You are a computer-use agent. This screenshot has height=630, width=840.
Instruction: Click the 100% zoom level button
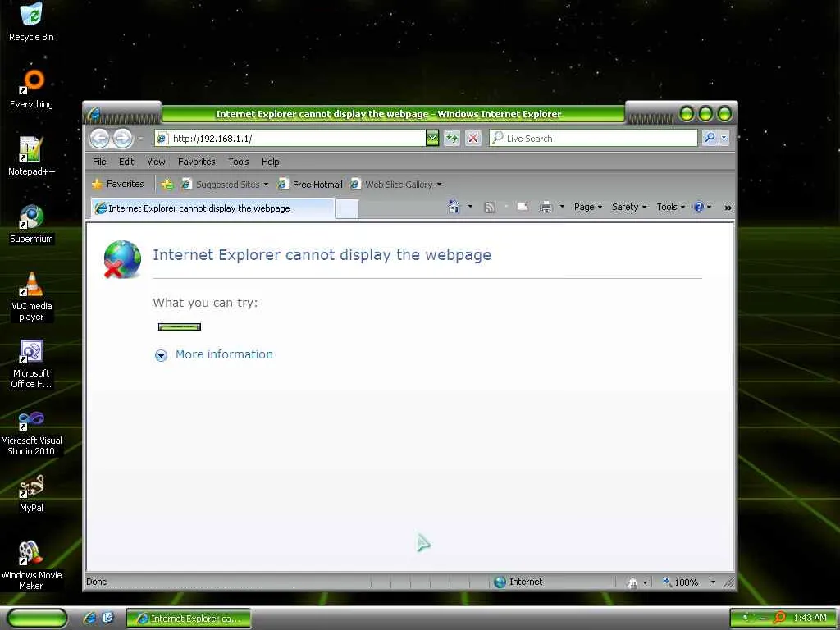[681, 582]
